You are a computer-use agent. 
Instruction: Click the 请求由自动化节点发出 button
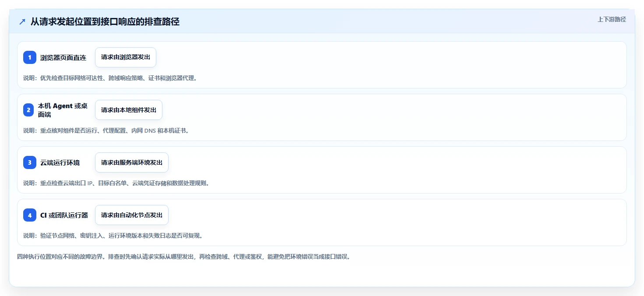132,215
